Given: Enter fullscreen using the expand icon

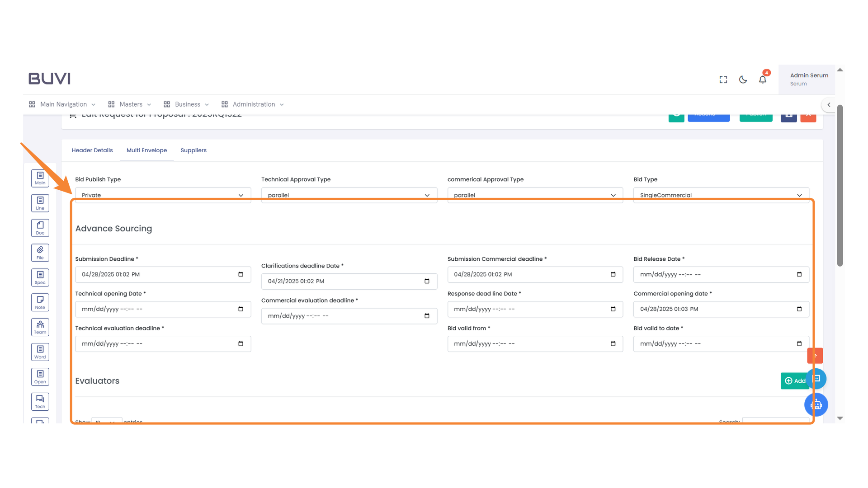Looking at the screenshot, I should 723,80.
